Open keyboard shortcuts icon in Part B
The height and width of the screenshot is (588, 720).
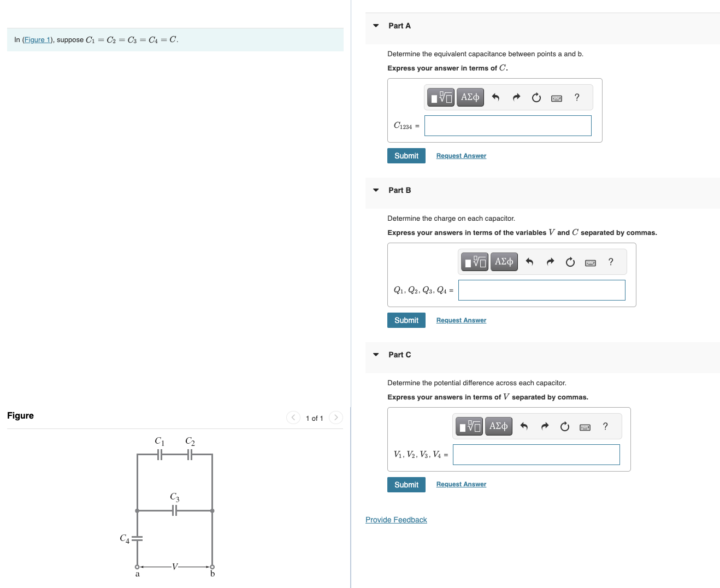590,262
